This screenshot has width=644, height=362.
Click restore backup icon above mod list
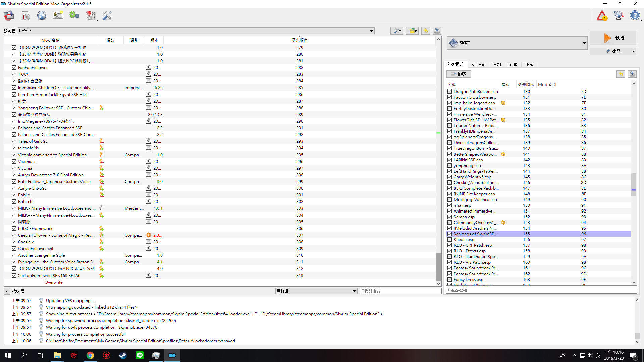(x=426, y=31)
